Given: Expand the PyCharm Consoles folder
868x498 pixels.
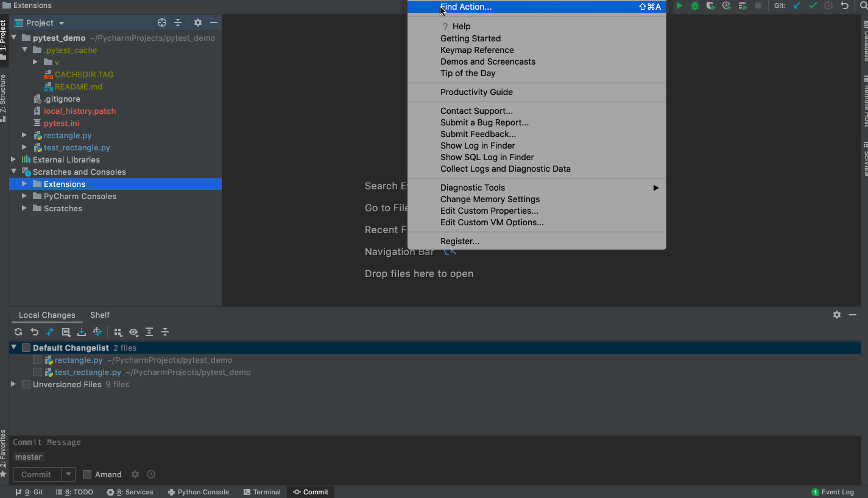Looking at the screenshot, I should tap(24, 196).
